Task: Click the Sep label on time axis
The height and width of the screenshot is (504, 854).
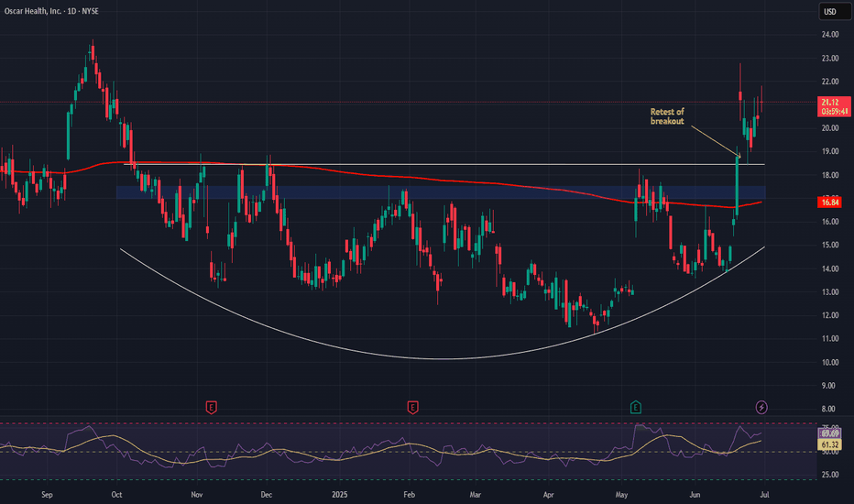Action: point(48,495)
